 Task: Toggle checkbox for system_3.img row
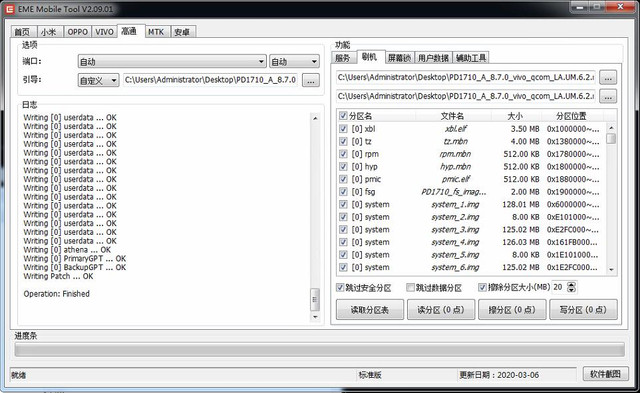[343, 230]
